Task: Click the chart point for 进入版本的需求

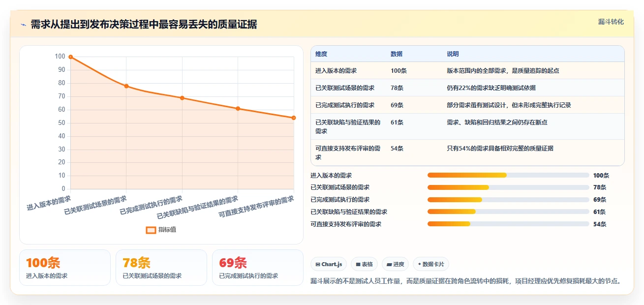Action: pyautogui.click(x=71, y=57)
